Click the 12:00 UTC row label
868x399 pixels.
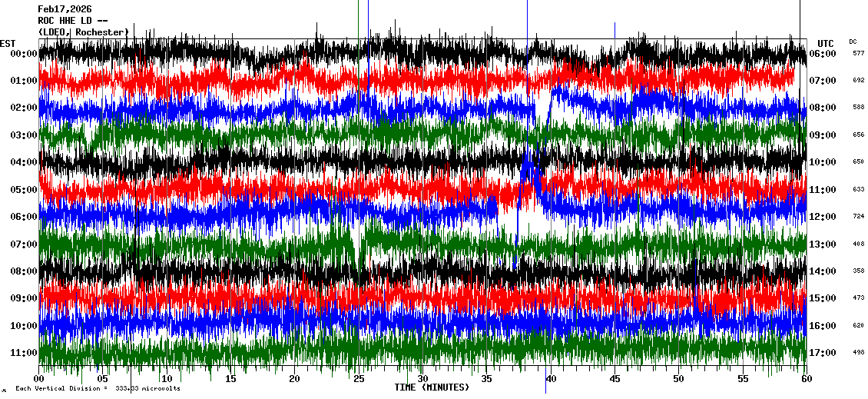point(822,217)
